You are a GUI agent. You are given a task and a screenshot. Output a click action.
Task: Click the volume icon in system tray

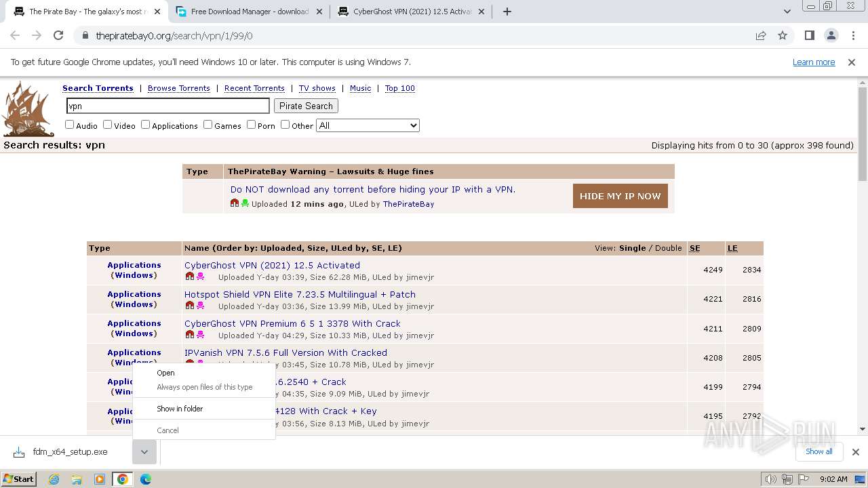[x=771, y=479]
